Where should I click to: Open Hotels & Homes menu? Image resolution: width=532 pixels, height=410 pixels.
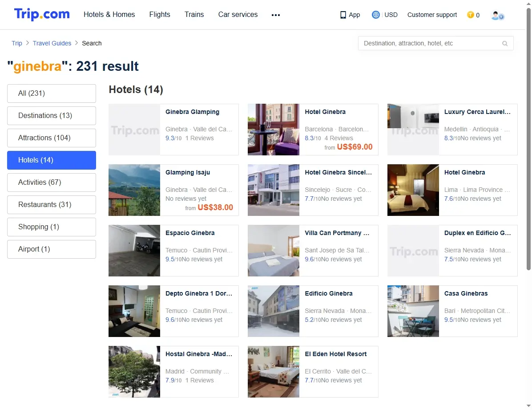[x=109, y=15]
